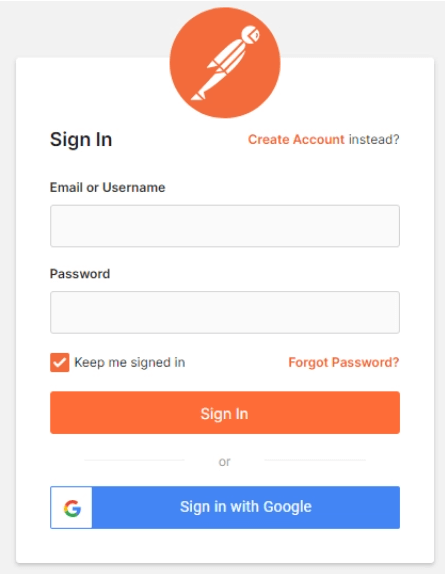The height and width of the screenshot is (574, 445).
Task: Click the 'Sign In' page heading
Action: (x=81, y=139)
